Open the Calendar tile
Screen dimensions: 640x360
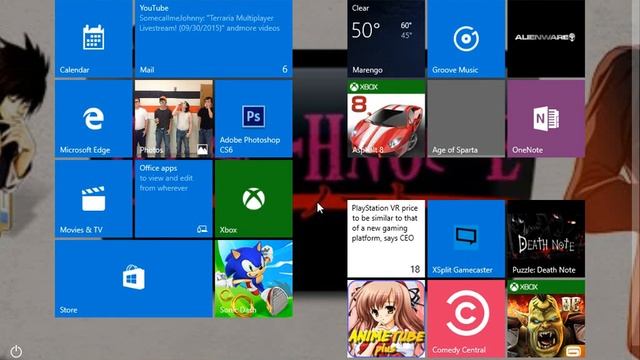tap(93, 38)
